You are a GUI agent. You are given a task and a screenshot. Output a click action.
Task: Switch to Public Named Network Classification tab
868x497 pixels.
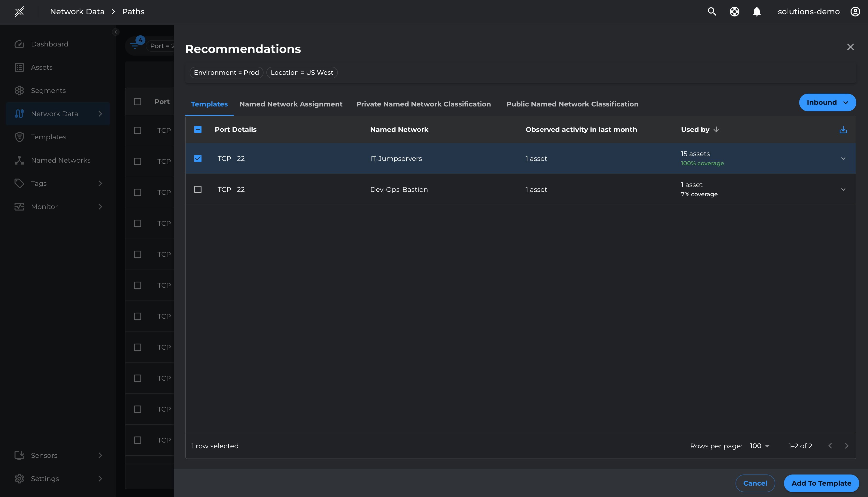point(572,104)
